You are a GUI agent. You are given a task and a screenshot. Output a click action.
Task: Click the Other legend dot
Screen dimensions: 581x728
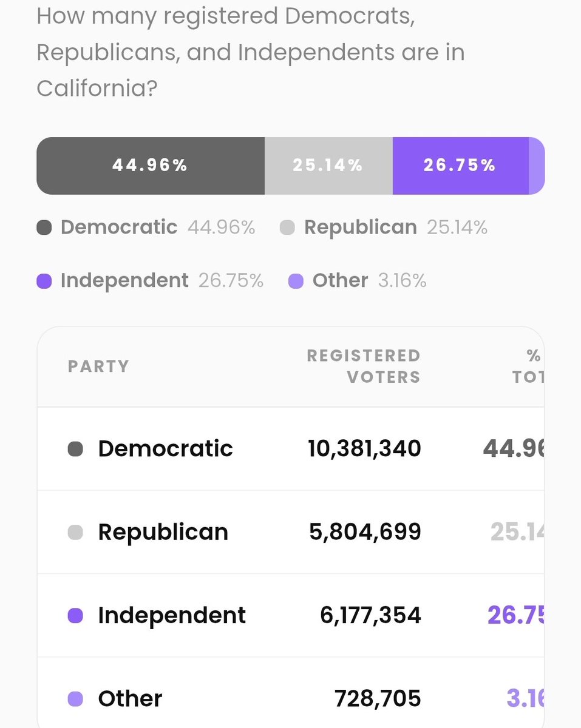click(x=296, y=281)
